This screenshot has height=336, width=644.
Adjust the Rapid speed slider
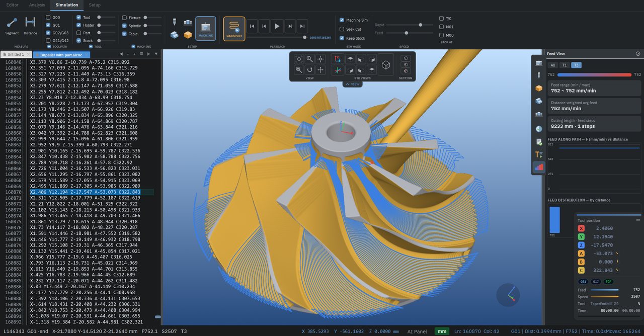click(x=420, y=25)
